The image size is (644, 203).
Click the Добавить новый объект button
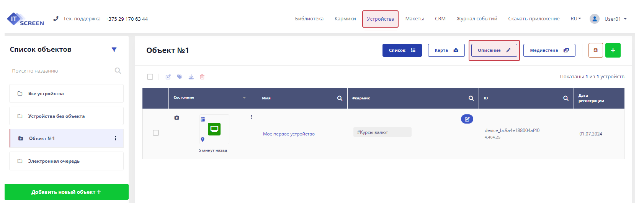point(66,192)
